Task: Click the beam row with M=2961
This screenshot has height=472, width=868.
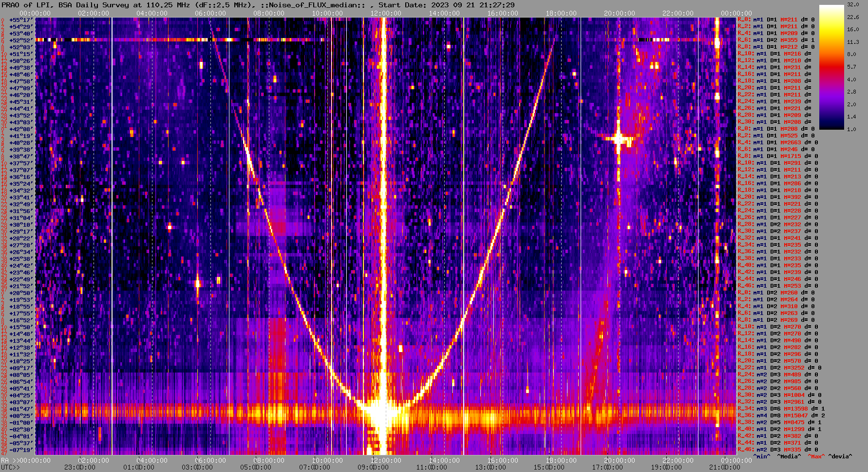Action: (x=779, y=402)
